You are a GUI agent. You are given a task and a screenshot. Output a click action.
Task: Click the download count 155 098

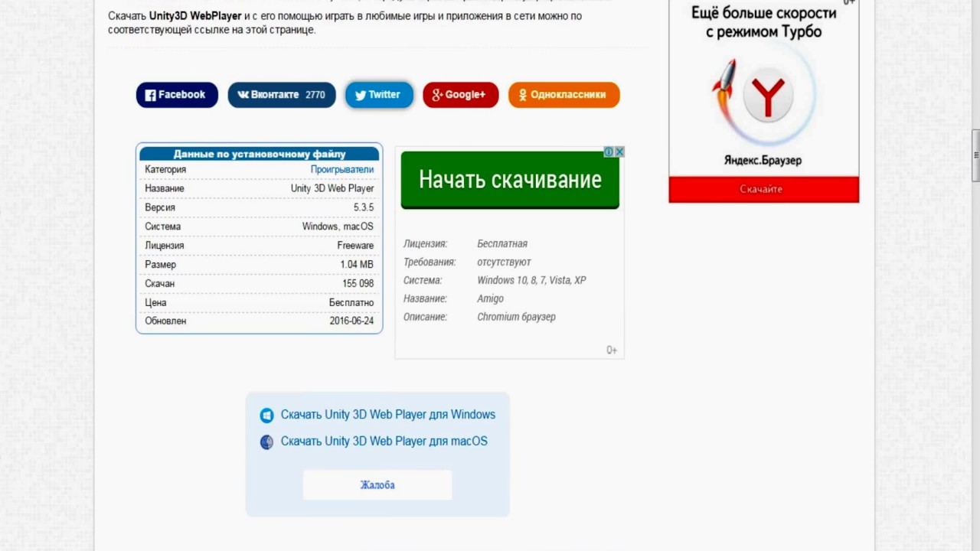click(358, 284)
